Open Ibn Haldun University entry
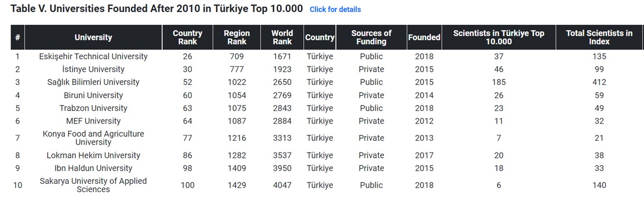 [93, 168]
